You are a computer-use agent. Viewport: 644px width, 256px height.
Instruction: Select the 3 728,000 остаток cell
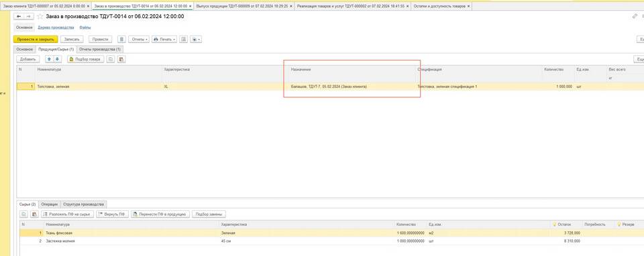566,233
